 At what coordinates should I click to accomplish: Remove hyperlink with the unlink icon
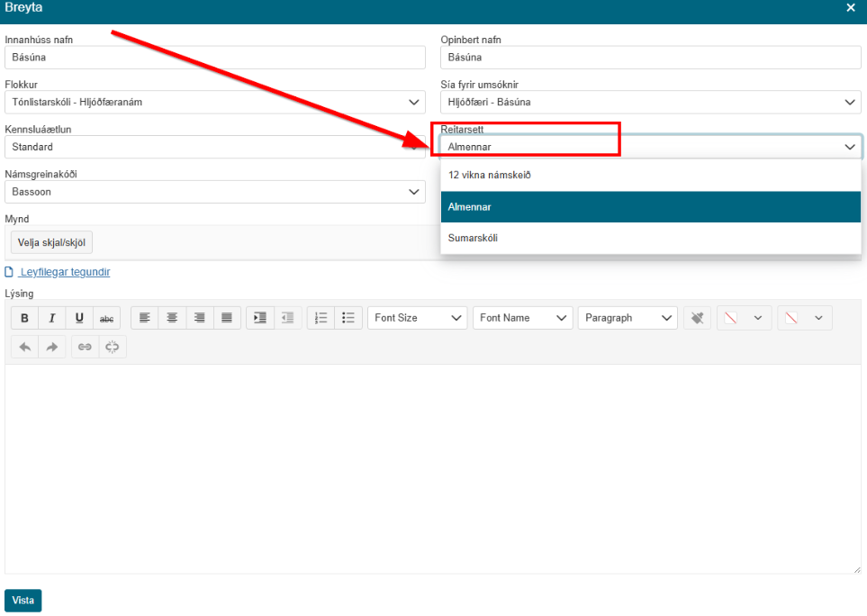pyautogui.click(x=113, y=347)
